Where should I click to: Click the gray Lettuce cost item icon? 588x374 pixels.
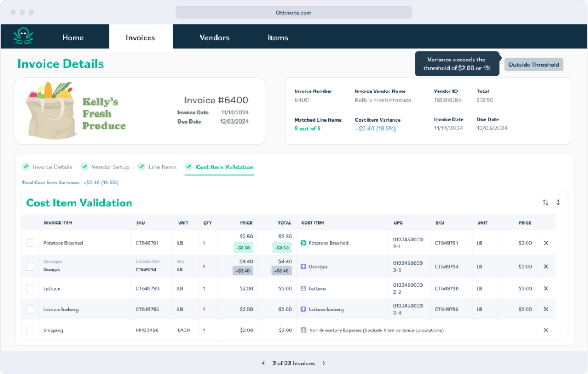click(x=303, y=288)
